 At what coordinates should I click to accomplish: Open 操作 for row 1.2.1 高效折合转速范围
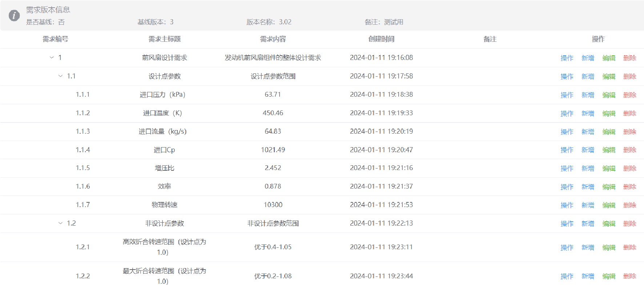pos(567,248)
